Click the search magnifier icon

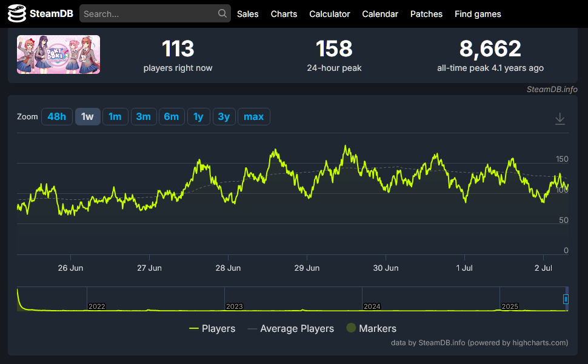pyautogui.click(x=222, y=13)
